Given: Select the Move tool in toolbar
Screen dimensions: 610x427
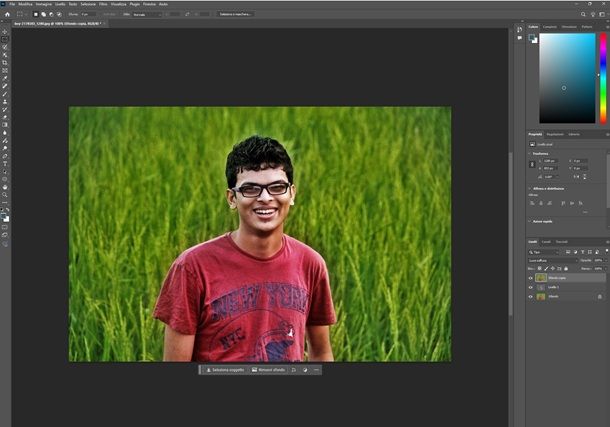Looking at the screenshot, I should [5, 31].
